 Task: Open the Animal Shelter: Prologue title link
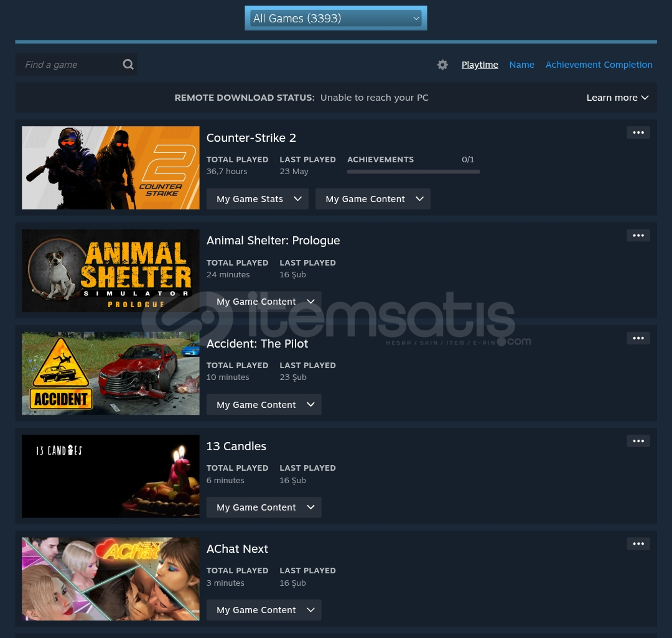coord(273,241)
